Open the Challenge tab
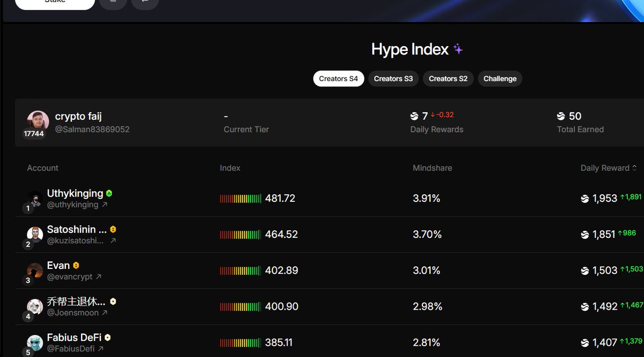This screenshot has width=644, height=357. [500, 78]
